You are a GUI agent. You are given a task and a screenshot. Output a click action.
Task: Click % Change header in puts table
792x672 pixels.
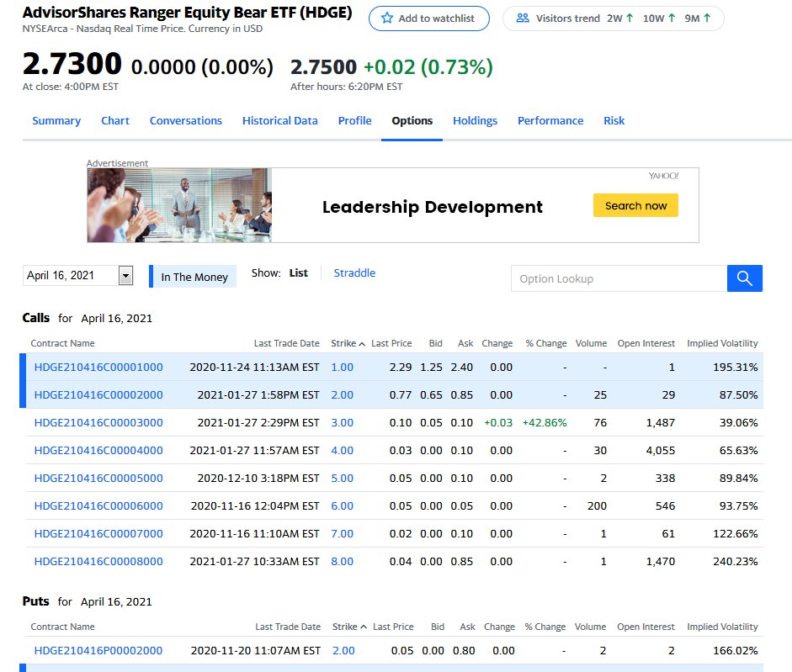[x=545, y=627]
